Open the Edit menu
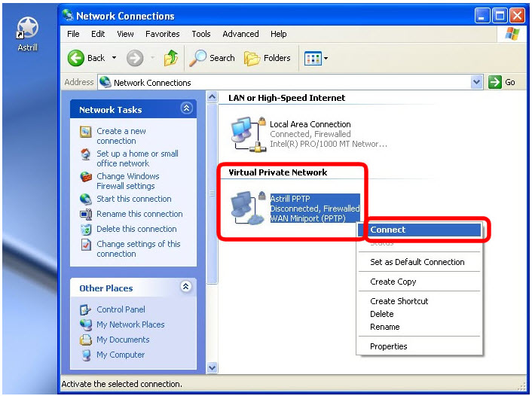This screenshot has width=532, height=396. [98, 34]
